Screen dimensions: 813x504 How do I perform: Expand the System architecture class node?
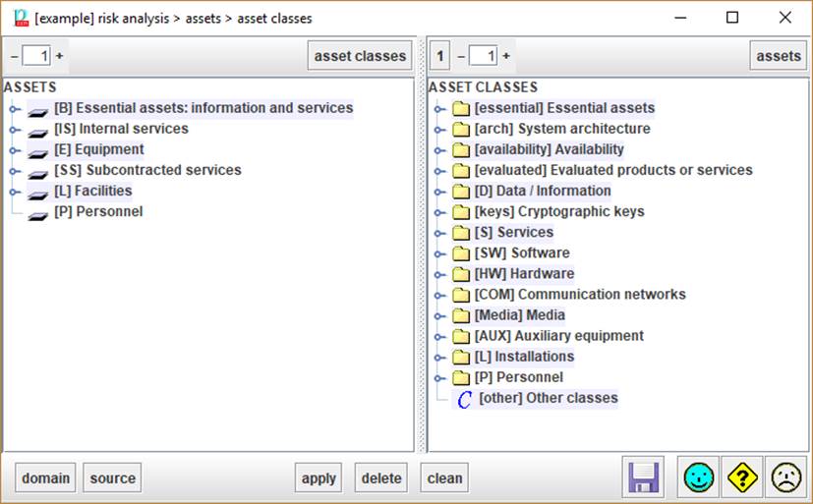click(x=439, y=130)
